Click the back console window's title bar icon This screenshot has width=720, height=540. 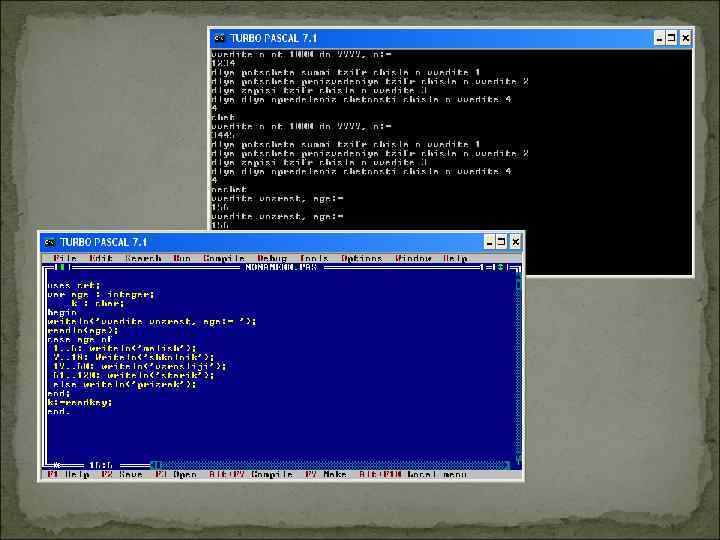tap(220, 38)
